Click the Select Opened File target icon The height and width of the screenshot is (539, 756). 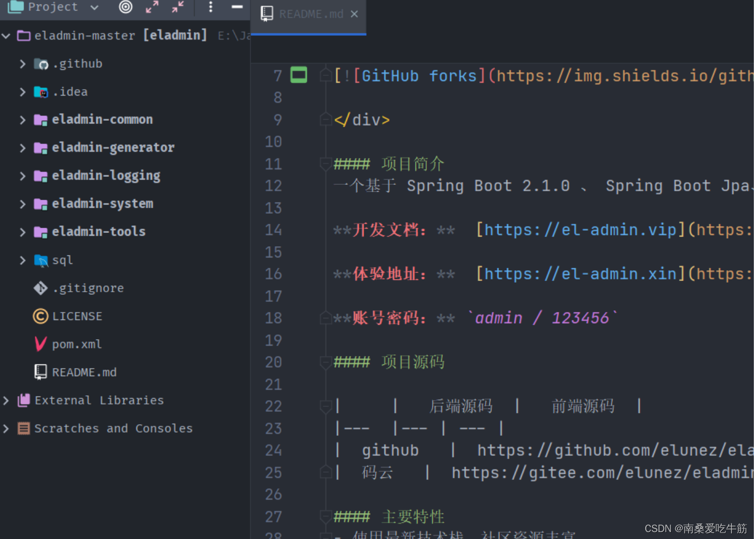(x=126, y=7)
